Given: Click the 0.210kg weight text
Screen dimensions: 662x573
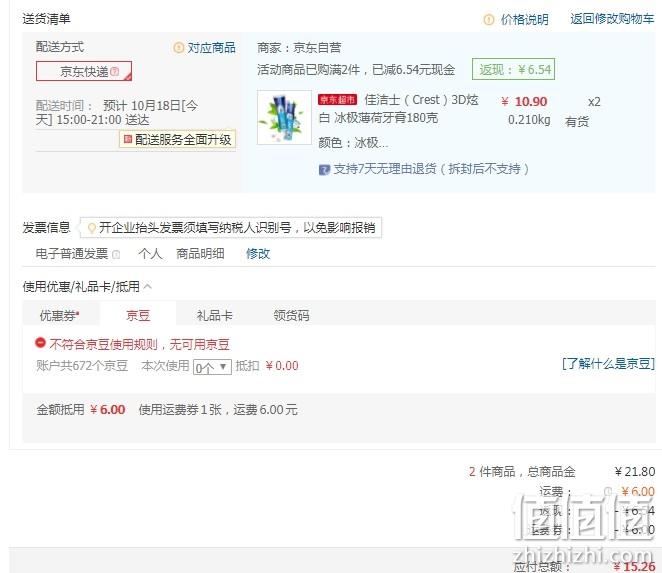Looking at the screenshot, I should (x=529, y=120).
